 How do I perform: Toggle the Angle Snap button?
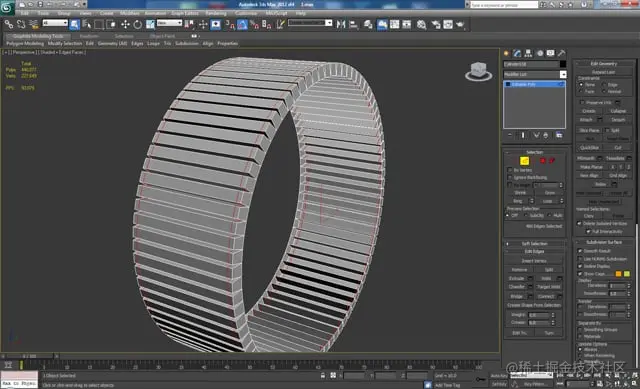pyautogui.click(x=242, y=24)
